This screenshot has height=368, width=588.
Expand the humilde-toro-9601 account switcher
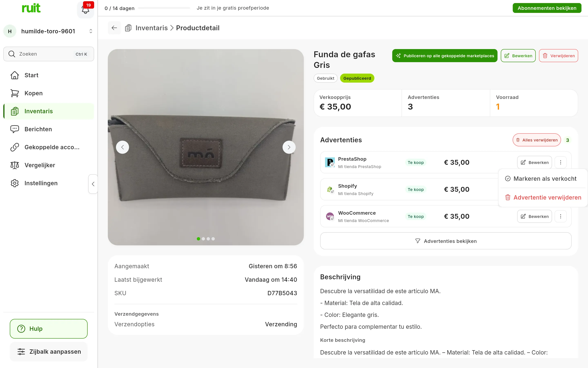(x=49, y=31)
